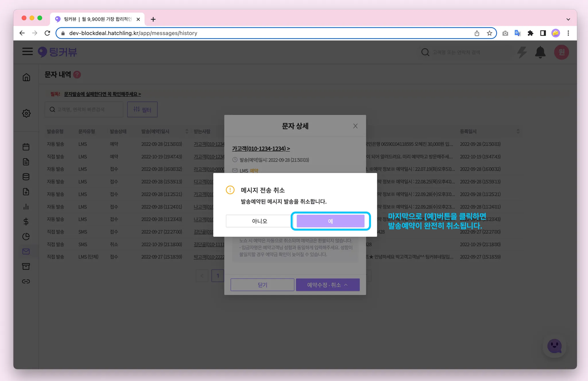Viewport: 588px width, 381px height.
Task: Open the chat bot widget
Action: coord(554,346)
